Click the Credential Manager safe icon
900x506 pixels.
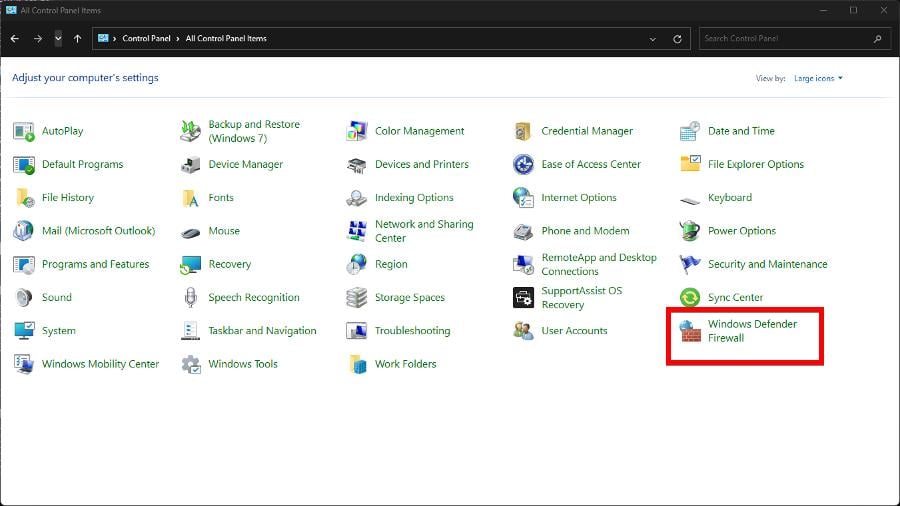click(523, 131)
